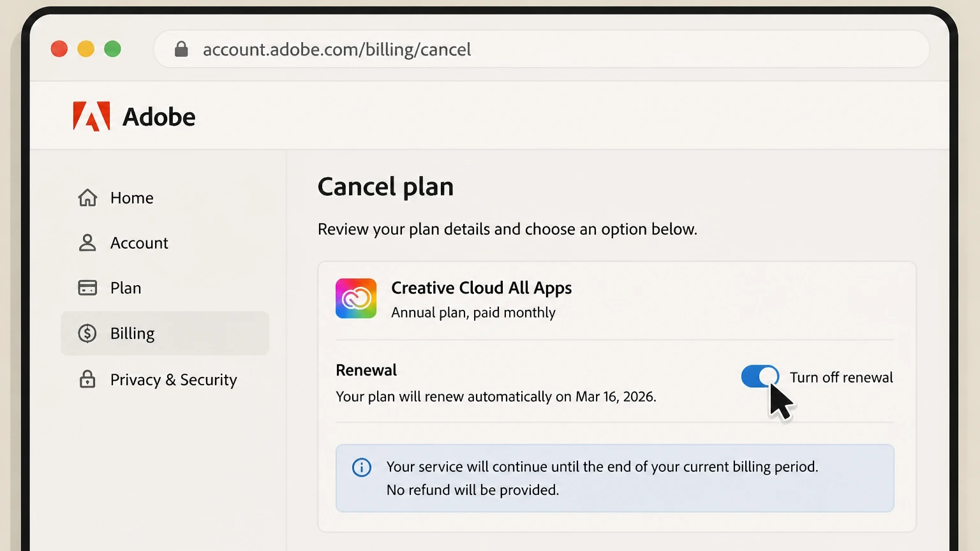The height and width of the screenshot is (551, 980).
Task: Click the account.adobe.com address bar
Action: click(x=541, y=49)
